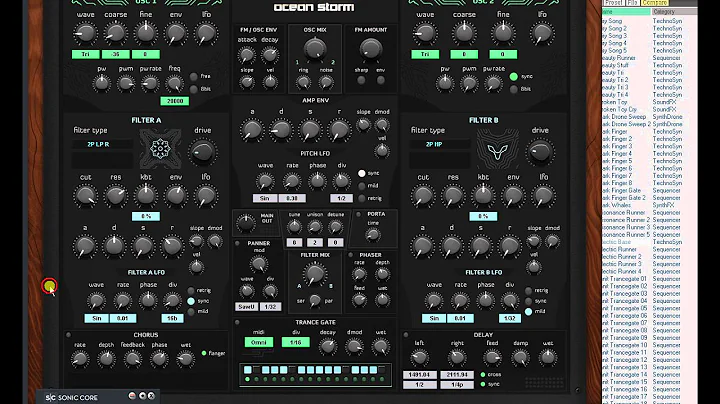Click the Porta time knob
This screenshot has height=404, width=720.
[373, 235]
